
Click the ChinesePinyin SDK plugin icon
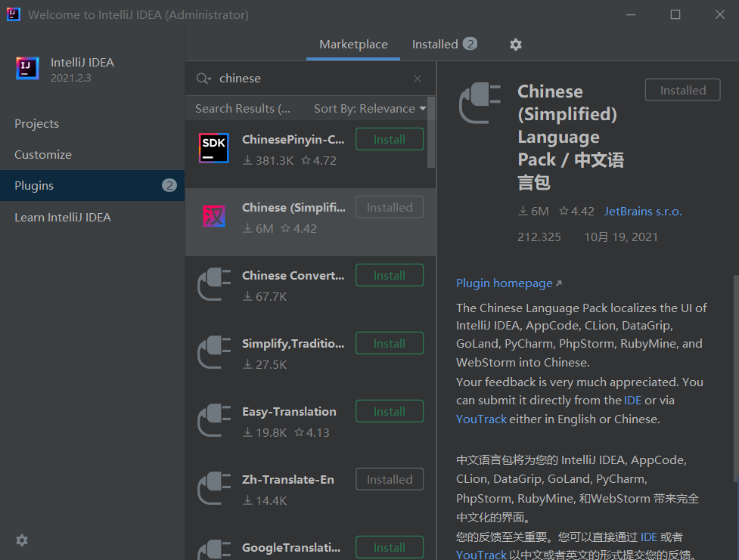coord(213,148)
